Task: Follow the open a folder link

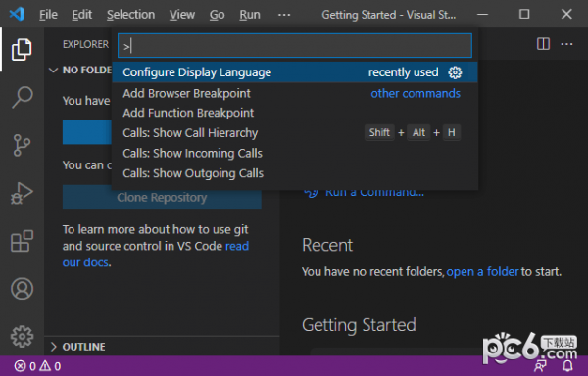Action: 482,271
